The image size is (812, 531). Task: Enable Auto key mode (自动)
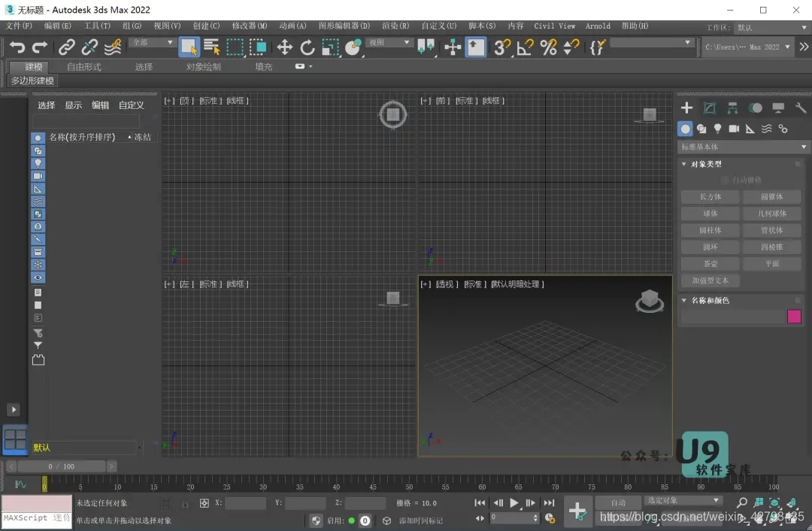click(618, 502)
